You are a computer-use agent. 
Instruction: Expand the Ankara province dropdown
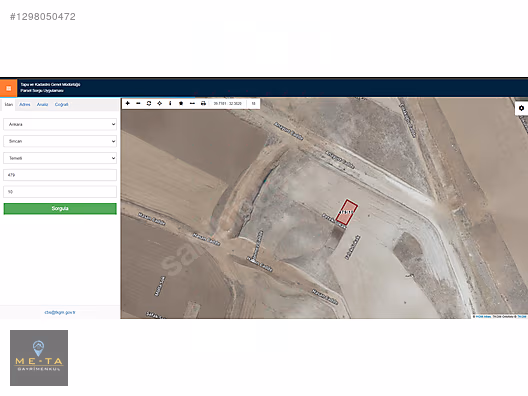(60, 124)
